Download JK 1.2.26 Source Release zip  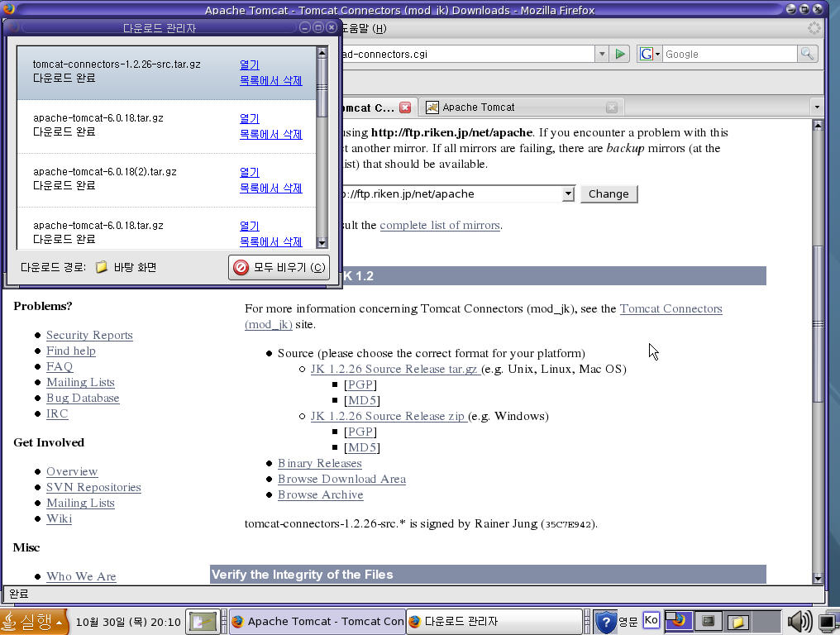387,416
